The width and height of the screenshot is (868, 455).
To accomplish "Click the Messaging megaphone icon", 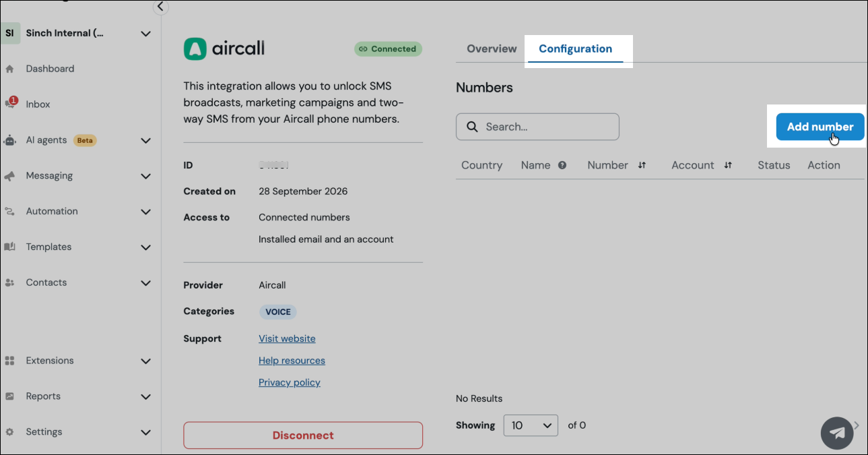I will click(9, 176).
